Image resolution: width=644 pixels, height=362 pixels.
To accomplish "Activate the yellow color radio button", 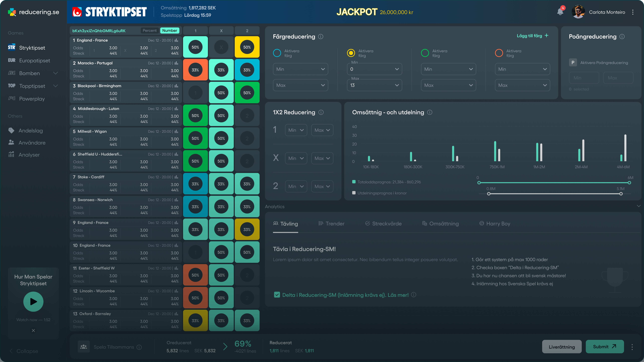I will coord(351,53).
